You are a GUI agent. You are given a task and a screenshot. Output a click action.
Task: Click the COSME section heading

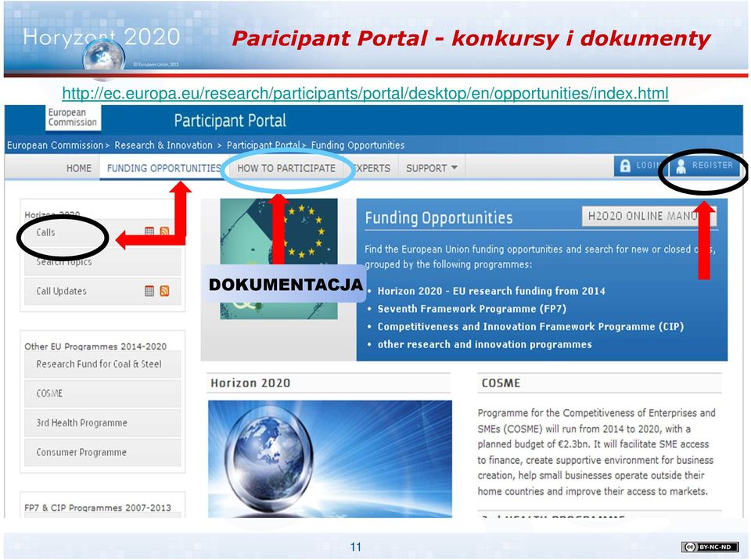(501, 383)
